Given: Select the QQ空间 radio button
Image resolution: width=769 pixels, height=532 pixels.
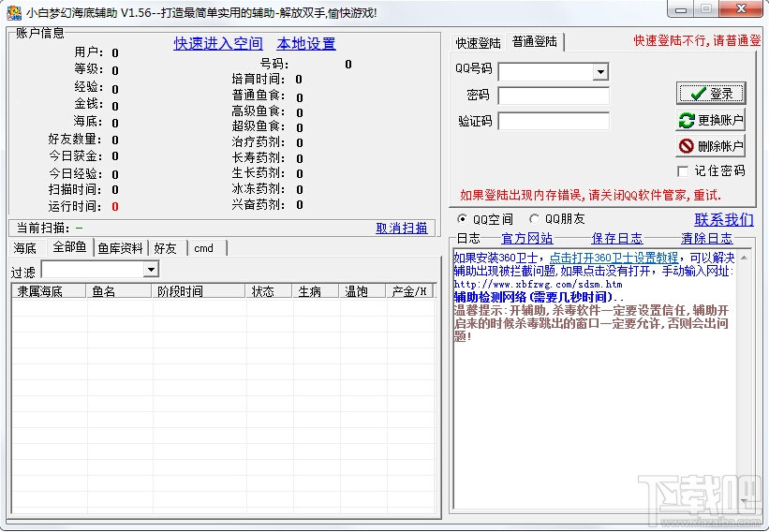Looking at the screenshot, I should tap(462, 218).
